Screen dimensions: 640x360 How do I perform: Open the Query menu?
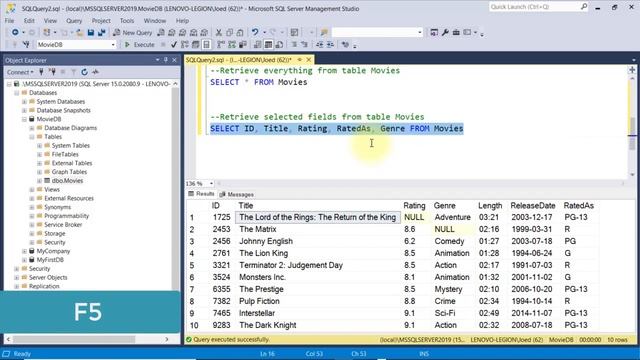pos(74,20)
